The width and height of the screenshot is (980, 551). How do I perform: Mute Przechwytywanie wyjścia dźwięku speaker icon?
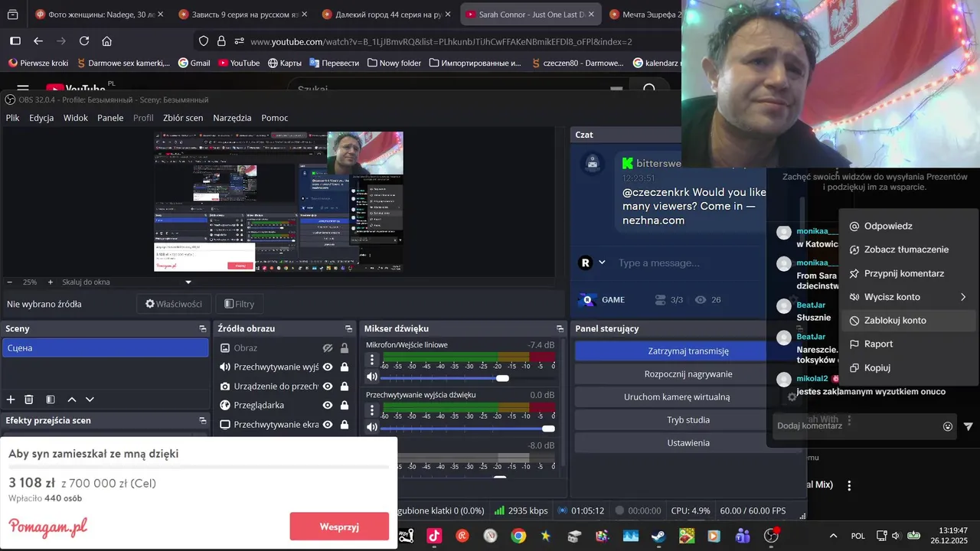pos(372,427)
